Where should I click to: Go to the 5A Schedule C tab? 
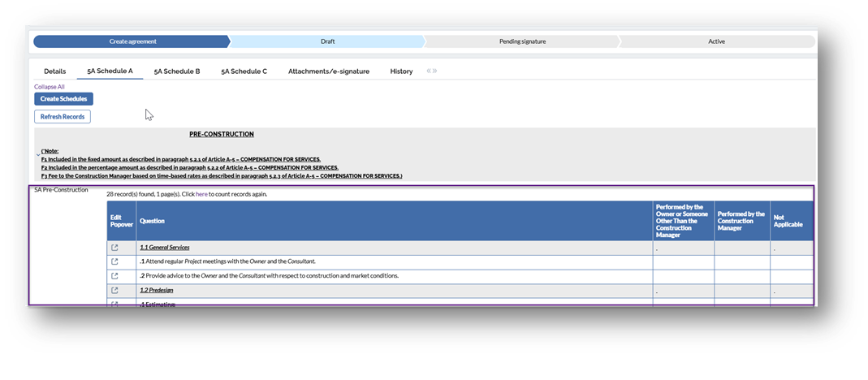(244, 71)
